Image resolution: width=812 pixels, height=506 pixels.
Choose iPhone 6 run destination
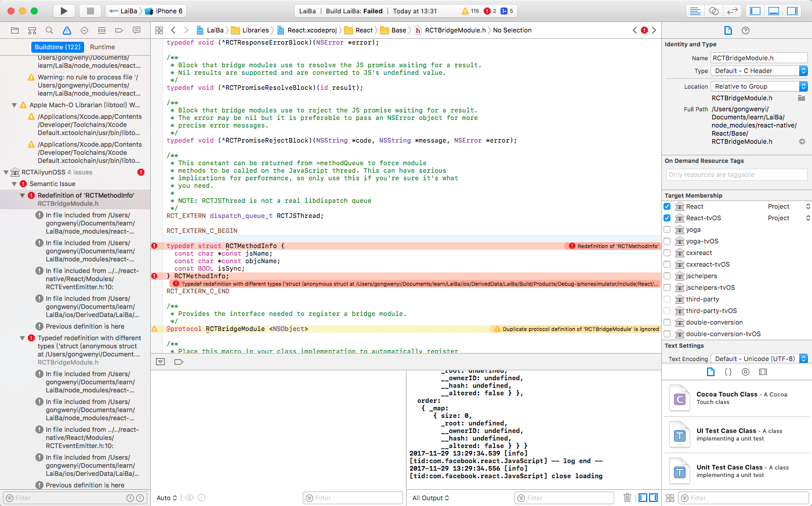(164, 11)
